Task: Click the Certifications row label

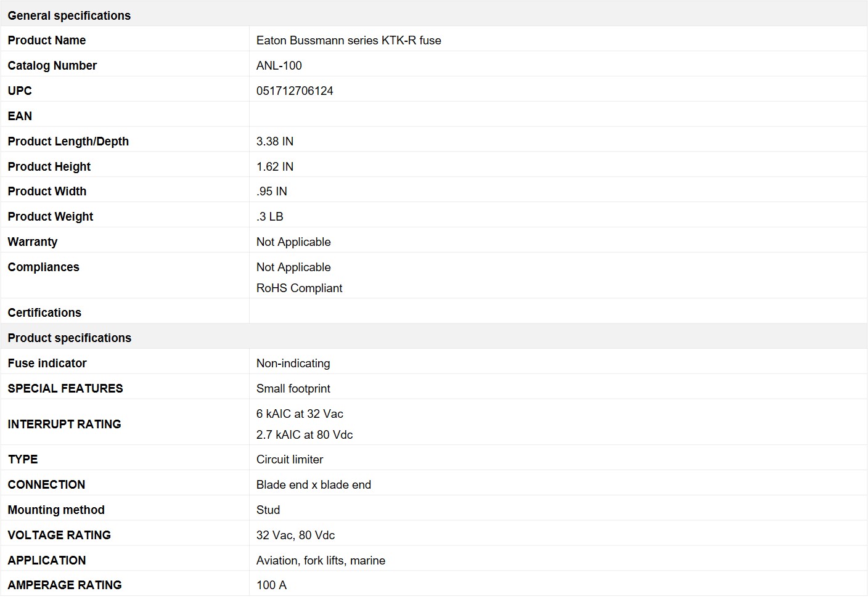Action: click(44, 313)
